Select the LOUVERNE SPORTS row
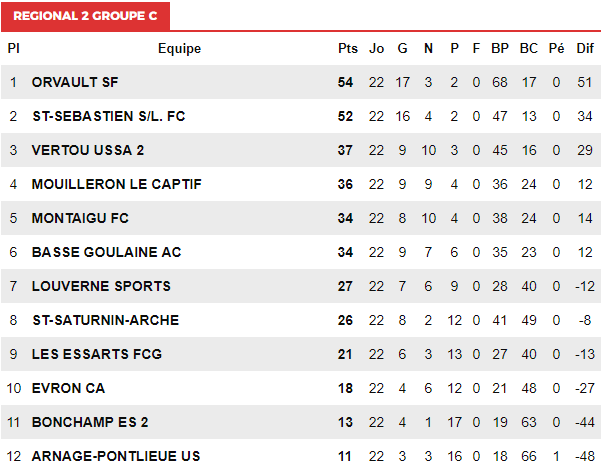 tap(301, 286)
